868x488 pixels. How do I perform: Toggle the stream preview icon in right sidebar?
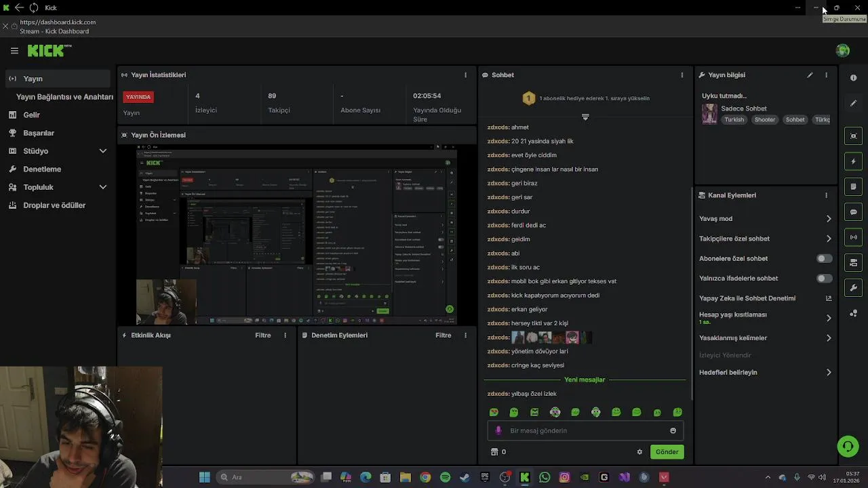coord(854,136)
